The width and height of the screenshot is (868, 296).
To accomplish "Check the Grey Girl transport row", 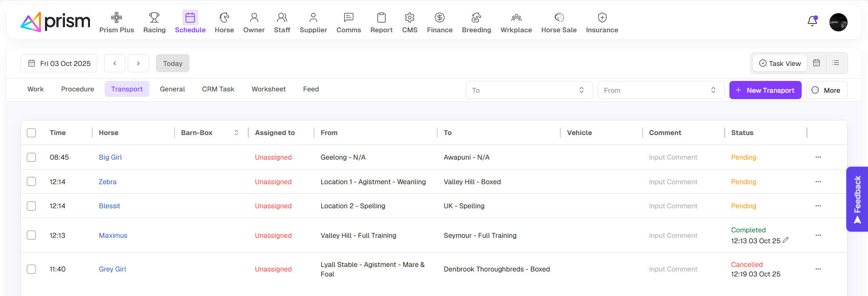I will coord(31,269).
